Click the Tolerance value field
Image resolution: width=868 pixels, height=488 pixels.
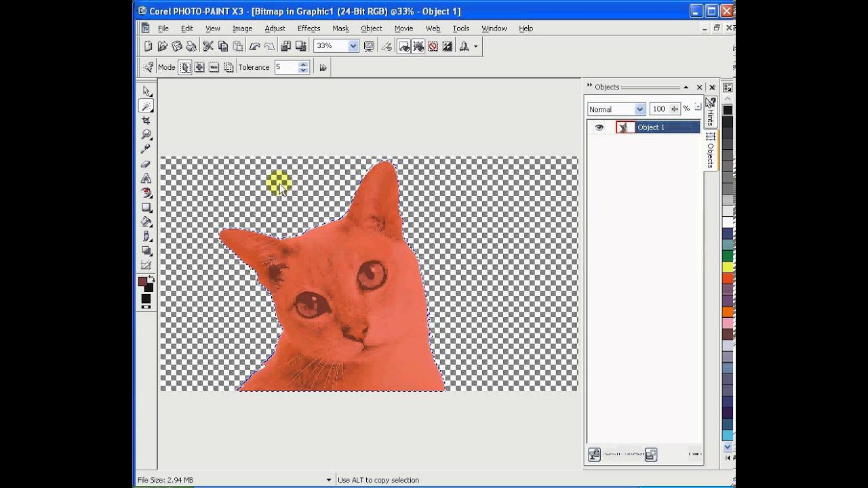[285, 67]
